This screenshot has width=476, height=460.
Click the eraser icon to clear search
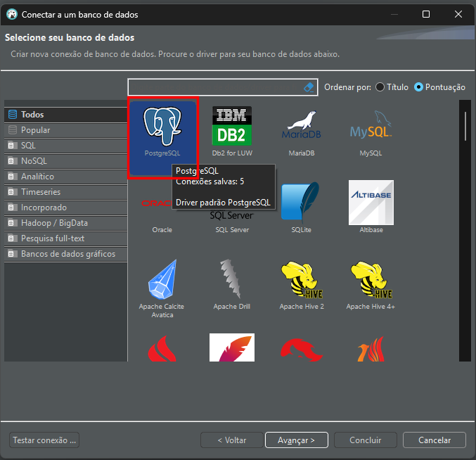click(x=308, y=87)
